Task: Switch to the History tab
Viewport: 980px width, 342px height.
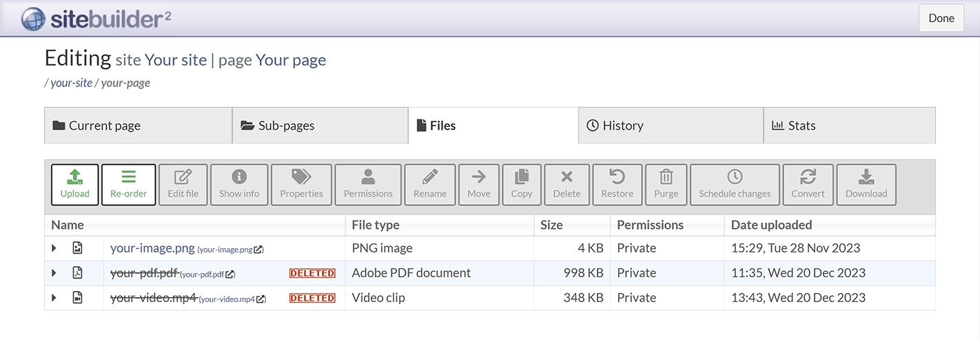Action: pos(670,125)
